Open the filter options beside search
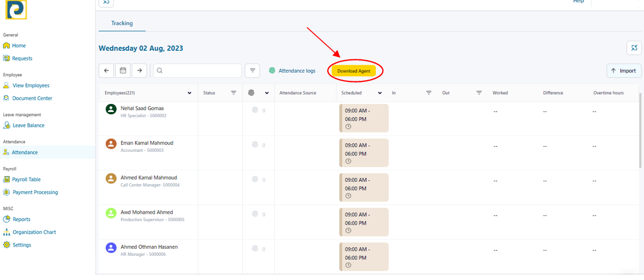This screenshot has width=644, height=280. (253, 70)
